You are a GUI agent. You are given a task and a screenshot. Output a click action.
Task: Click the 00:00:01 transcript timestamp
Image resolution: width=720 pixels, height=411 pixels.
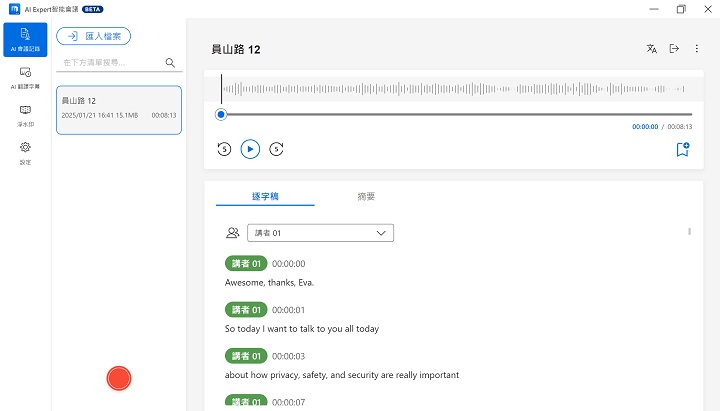pyautogui.click(x=288, y=310)
